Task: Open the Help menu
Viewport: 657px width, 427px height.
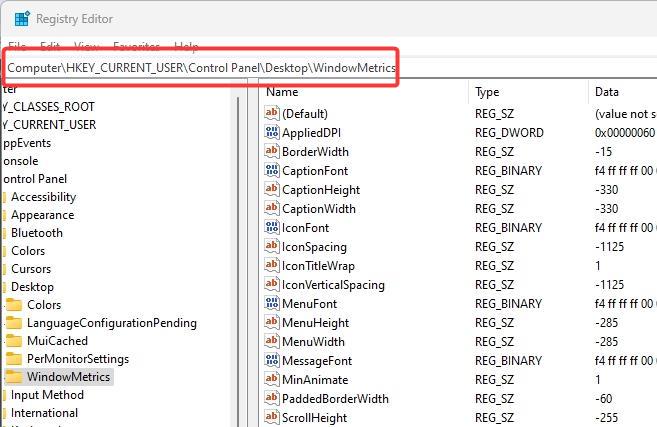Action: [186, 46]
